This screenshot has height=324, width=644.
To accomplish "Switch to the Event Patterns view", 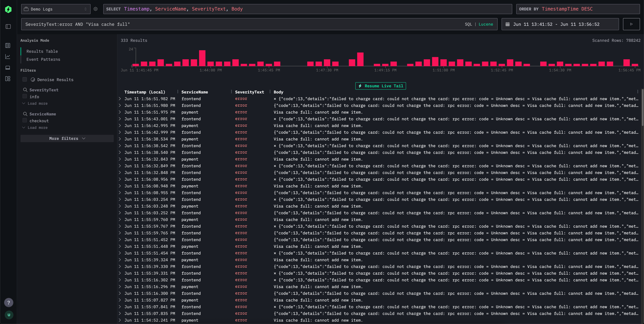I will (x=43, y=59).
